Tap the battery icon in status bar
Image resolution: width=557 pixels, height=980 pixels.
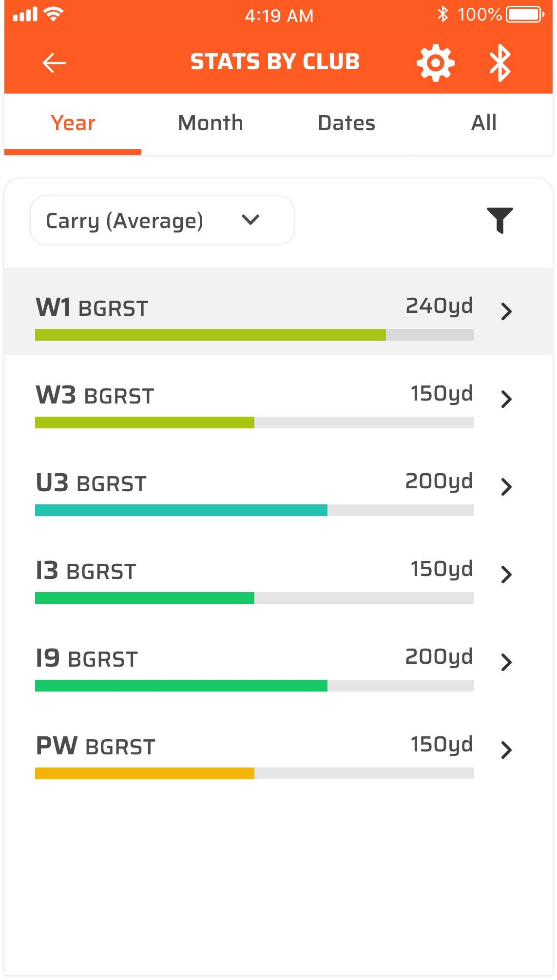[525, 15]
